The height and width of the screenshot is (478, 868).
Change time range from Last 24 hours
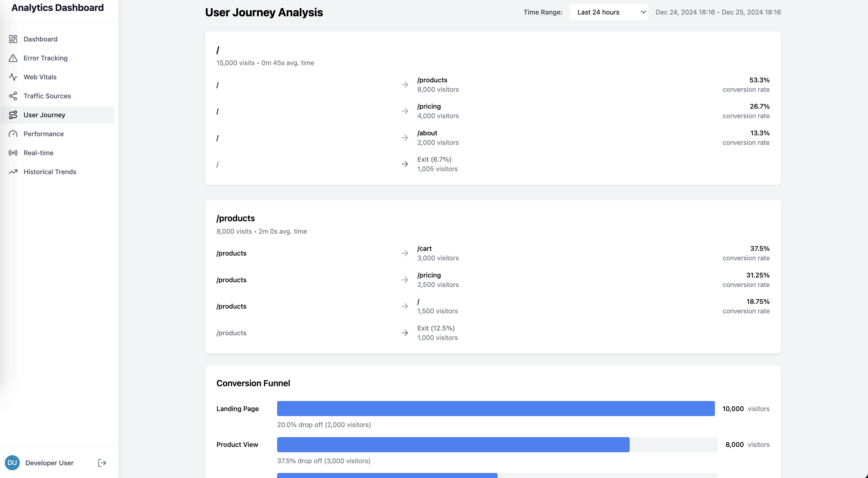(609, 12)
